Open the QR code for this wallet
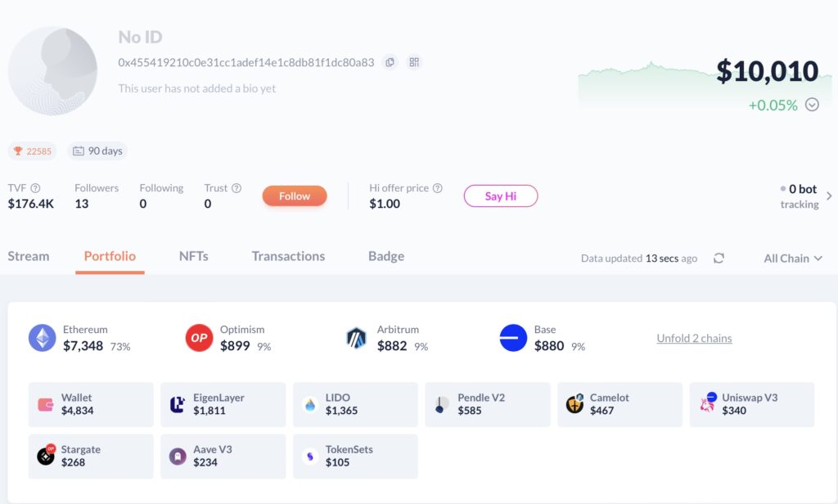 click(x=414, y=62)
